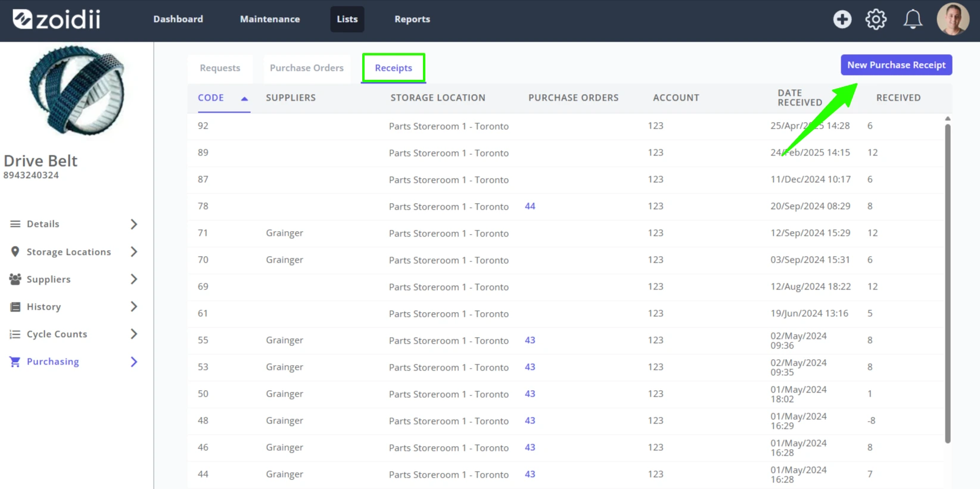This screenshot has width=980, height=489.
Task: Click the plus add icon in header
Action: tap(842, 19)
